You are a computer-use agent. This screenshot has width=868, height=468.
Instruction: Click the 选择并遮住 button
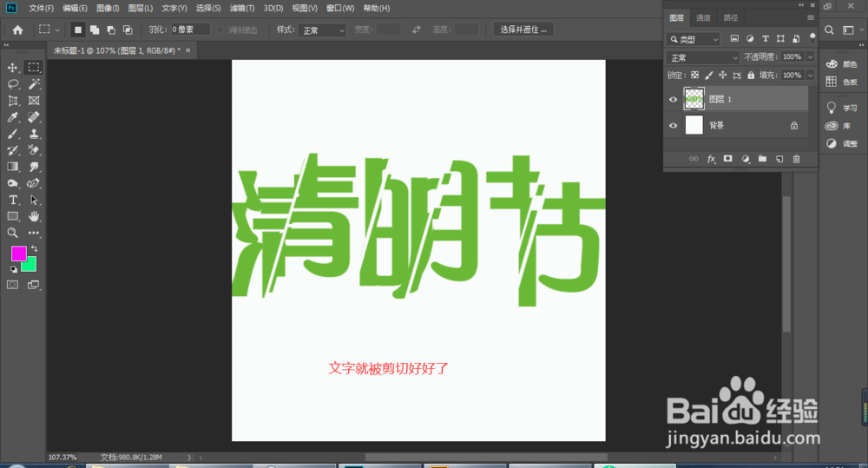523,30
